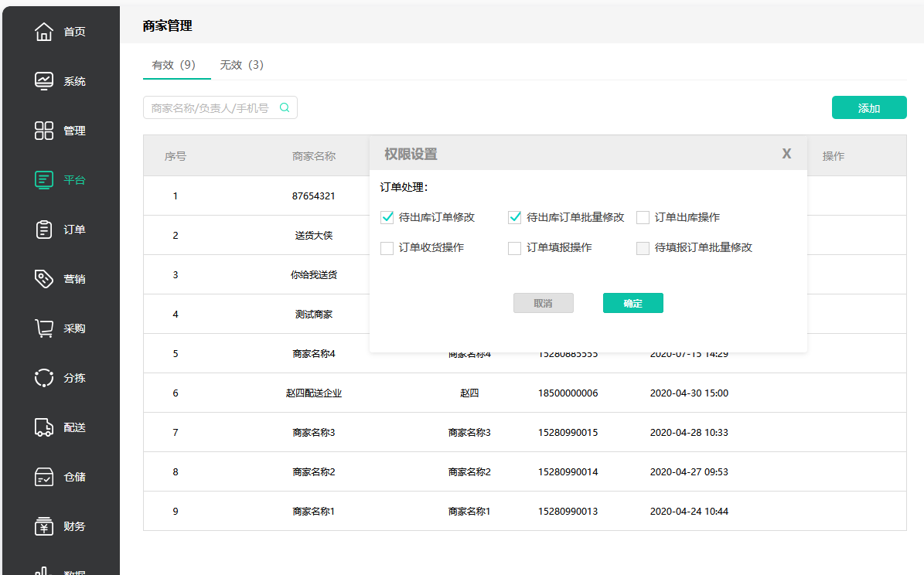This screenshot has height=575, width=924.
Task: Enable the 订单出库操作 checkbox
Action: tap(643, 217)
